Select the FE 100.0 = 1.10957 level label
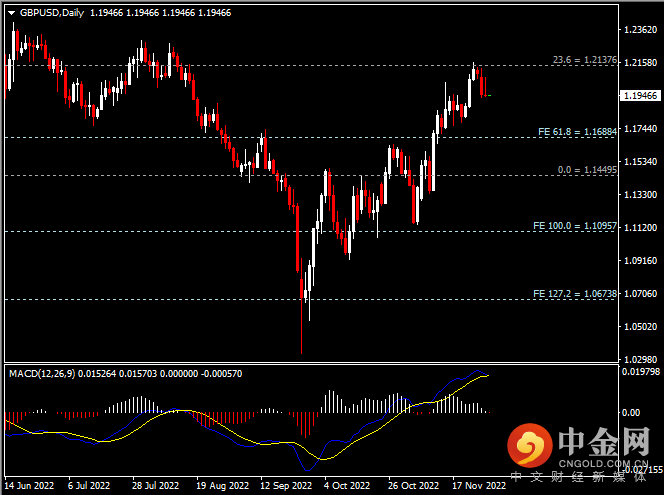664x495 pixels. coord(575,227)
